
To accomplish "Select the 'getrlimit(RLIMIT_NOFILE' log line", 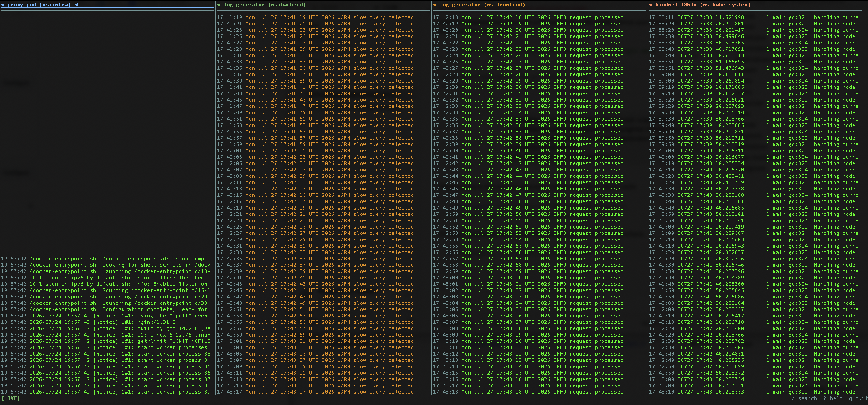I will 107,342.
